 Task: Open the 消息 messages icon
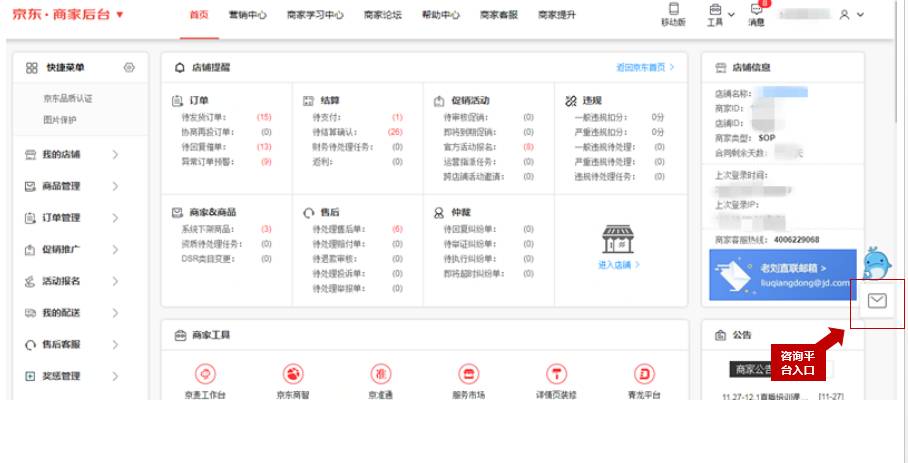point(756,10)
